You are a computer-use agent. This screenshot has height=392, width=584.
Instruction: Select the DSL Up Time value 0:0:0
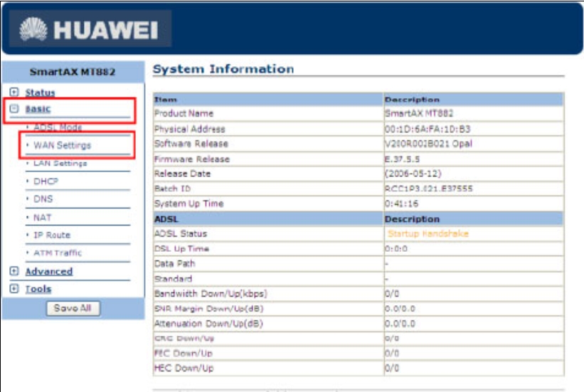pyautogui.click(x=396, y=249)
